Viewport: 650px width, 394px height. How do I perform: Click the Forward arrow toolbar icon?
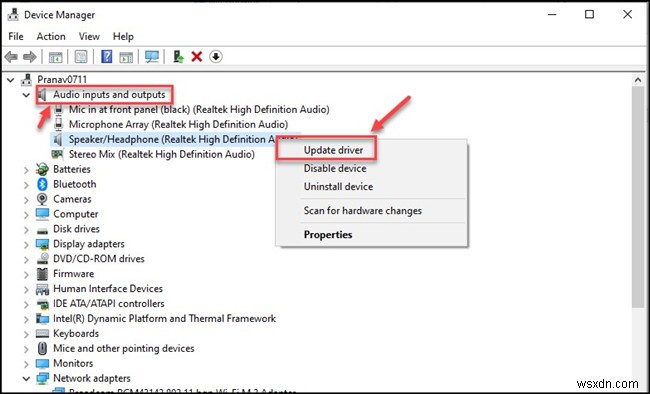point(30,56)
